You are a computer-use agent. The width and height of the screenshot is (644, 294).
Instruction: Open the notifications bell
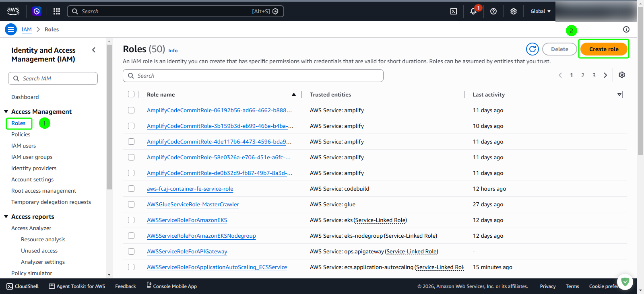coord(473,11)
